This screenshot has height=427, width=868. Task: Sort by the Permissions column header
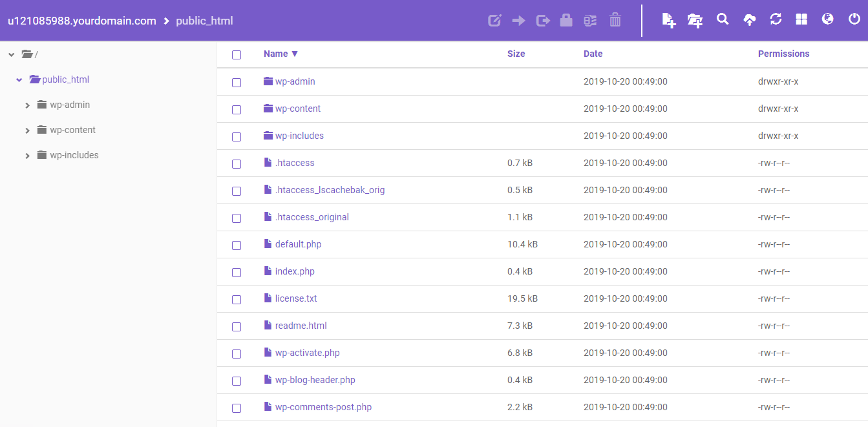point(783,54)
